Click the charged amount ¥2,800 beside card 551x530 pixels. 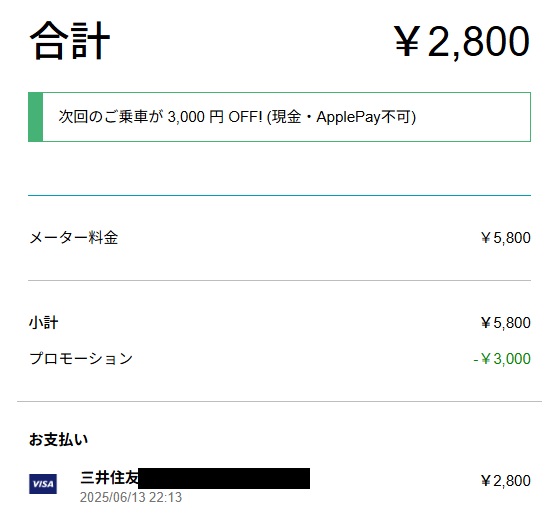(x=506, y=481)
